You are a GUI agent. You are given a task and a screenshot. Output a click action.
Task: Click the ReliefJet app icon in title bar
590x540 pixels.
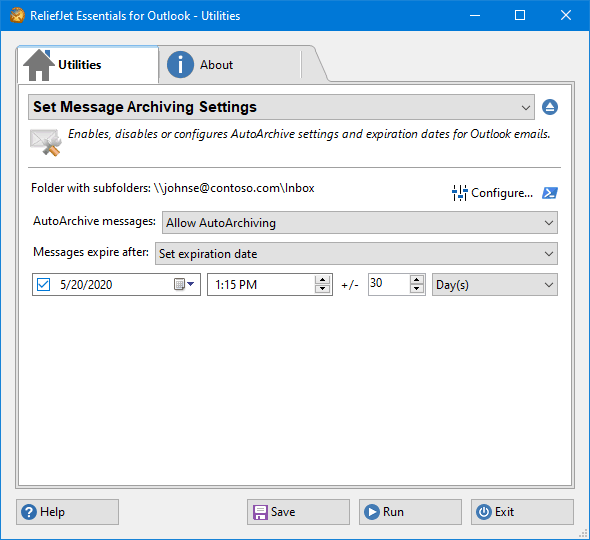click(x=17, y=15)
